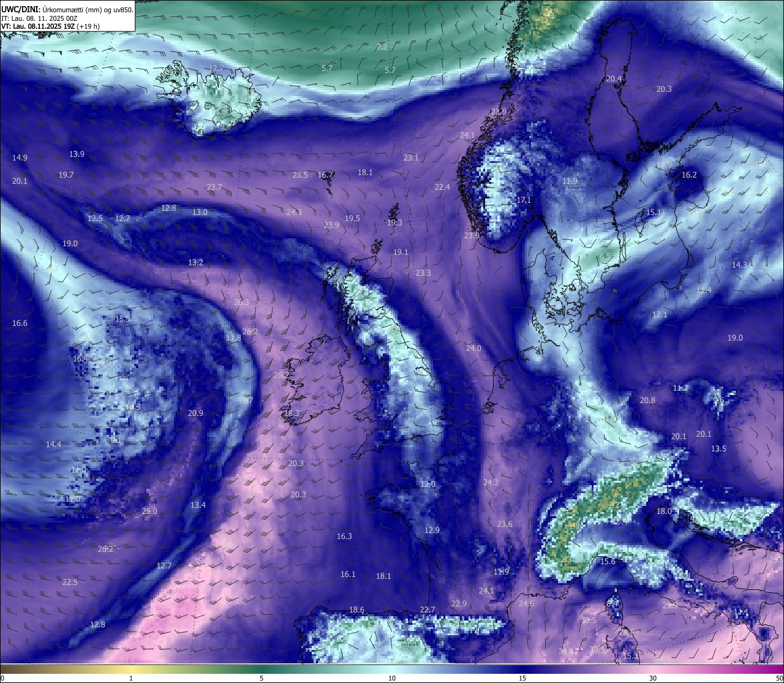The width and height of the screenshot is (784, 683).
Task: Click the 19.3 value near Shetland
Action: (x=394, y=222)
